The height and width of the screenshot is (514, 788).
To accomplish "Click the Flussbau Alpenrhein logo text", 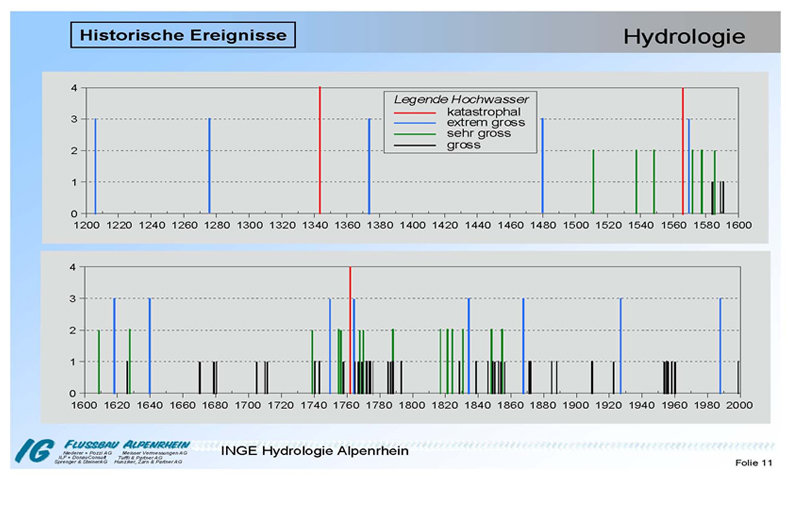I will [x=126, y=444].
